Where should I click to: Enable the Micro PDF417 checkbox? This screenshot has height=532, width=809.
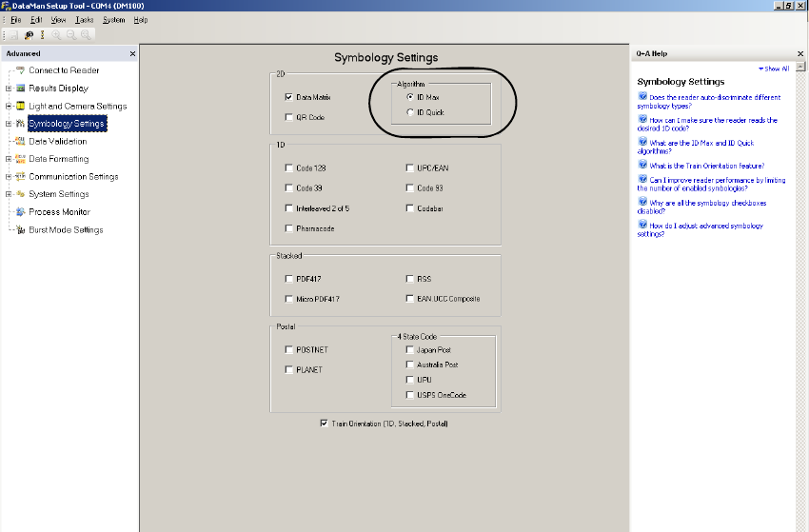tap(289, 299)
